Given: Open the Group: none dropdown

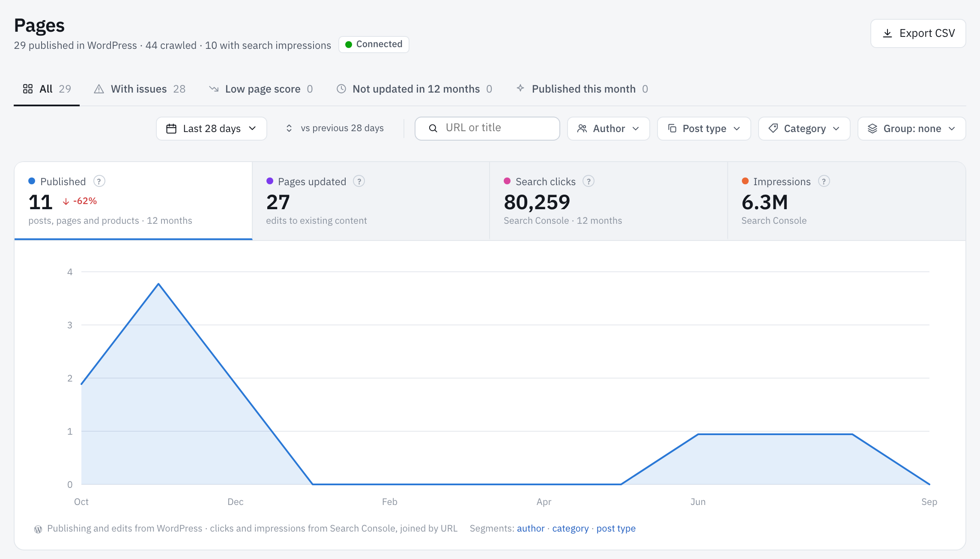Looking at the screenshot, I should (x=911, y=129).
